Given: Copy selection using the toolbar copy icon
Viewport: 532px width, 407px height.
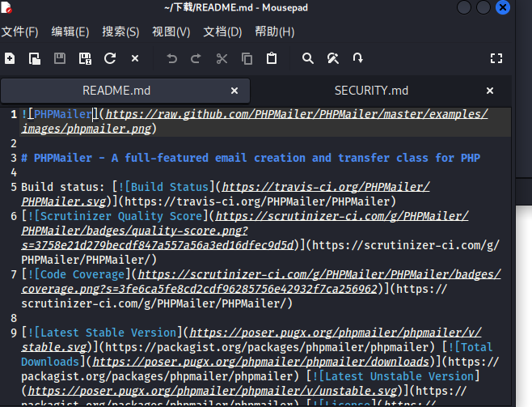Looking at the screenshot, I should [x=247, y=58].
